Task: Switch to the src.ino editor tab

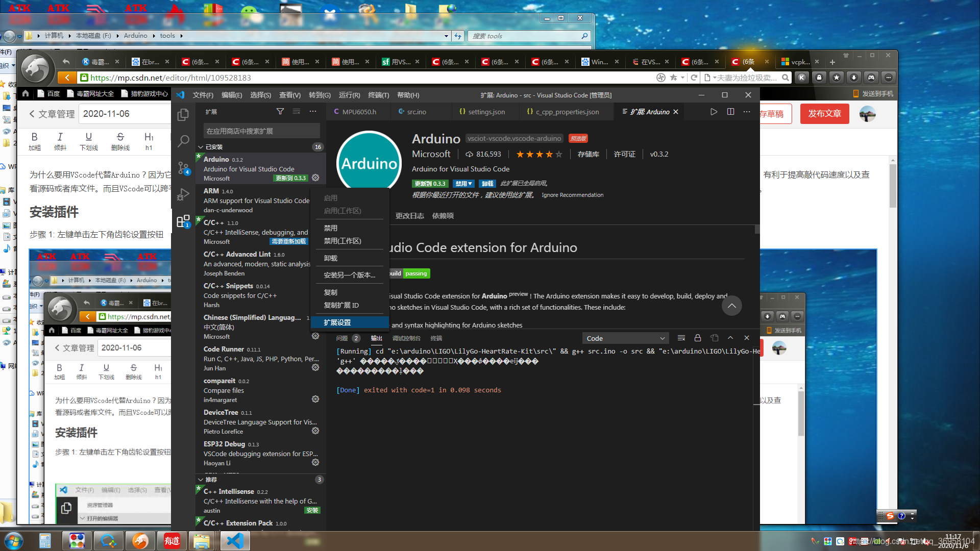Action: [416, 112]
